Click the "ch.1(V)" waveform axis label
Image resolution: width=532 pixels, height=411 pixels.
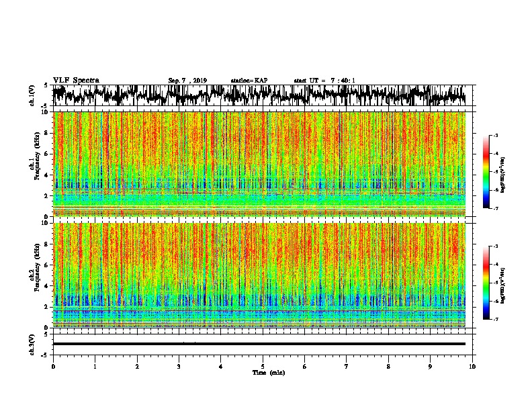click(32, 95)
